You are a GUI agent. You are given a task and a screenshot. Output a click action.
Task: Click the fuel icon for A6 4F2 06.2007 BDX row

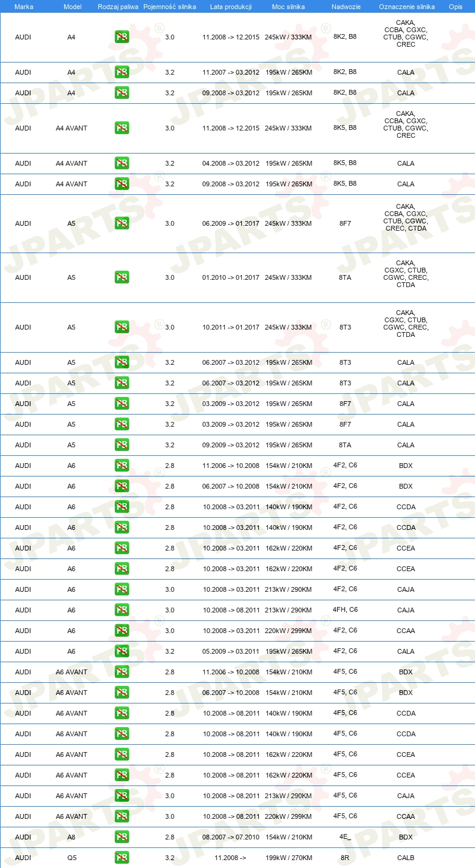click(x=121, y=486)
